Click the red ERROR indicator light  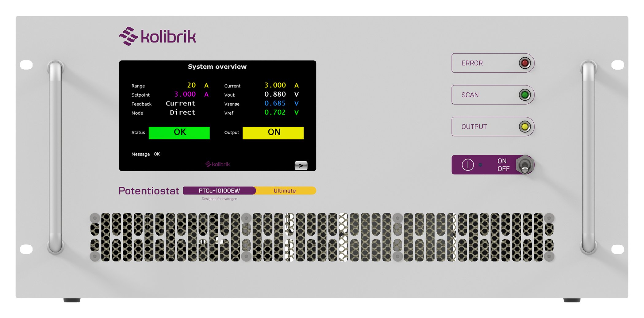point(524,63)
